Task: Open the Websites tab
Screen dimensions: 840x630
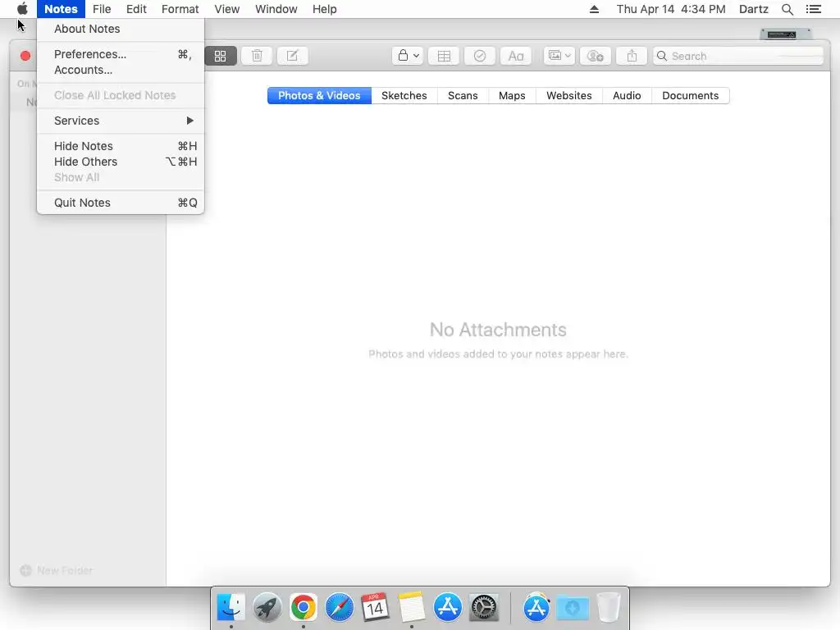Action: click(569, 95)
